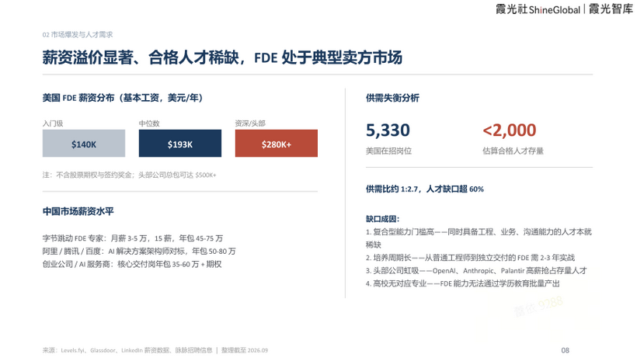
Task: Click the navy $193K salary box
Action: [180, 143]
